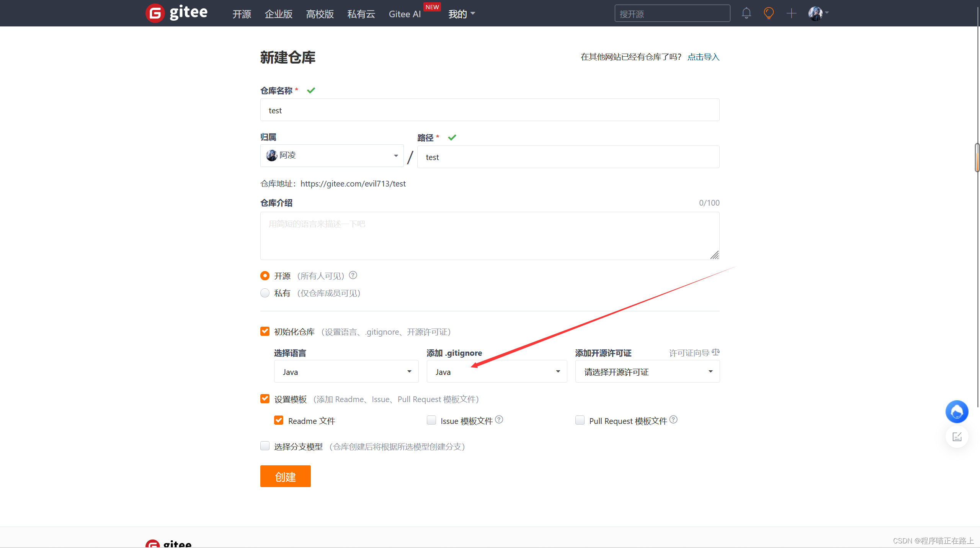The width and height of the screenshot is (980, 548).
Task: Open the 请选择开源许可证 license dropdown
Action: 647,371
